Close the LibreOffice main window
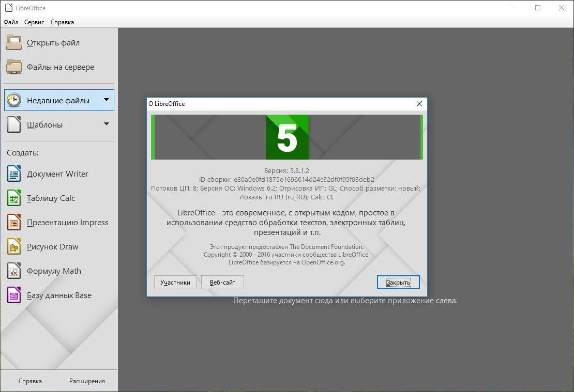Screen dimensions: 574x392 pos(561,8)
